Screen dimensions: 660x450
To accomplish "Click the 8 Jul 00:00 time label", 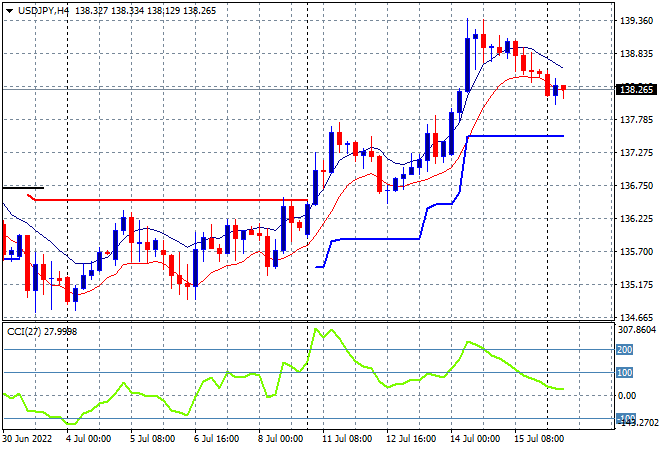I will tap(280, 439).
